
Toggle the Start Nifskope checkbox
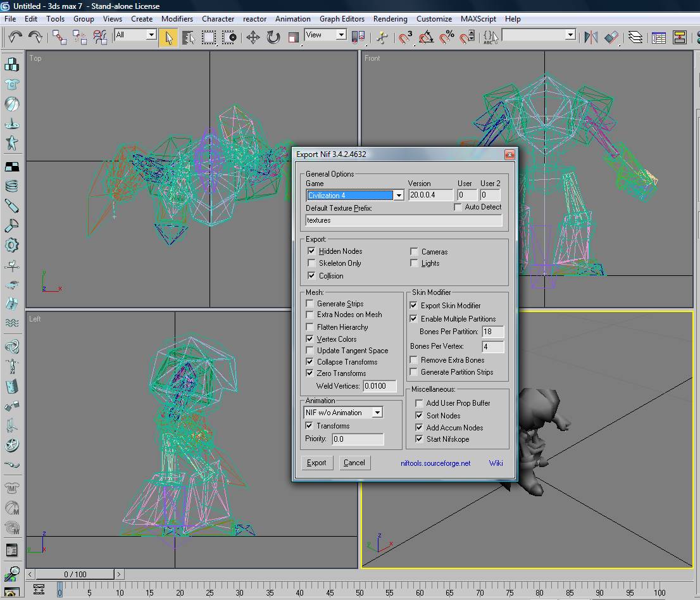pyautogui.click(x=419, y=439)
